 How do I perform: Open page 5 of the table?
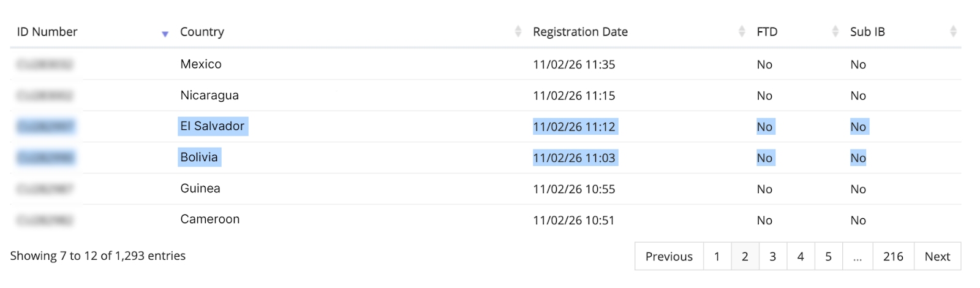point(829,256)
